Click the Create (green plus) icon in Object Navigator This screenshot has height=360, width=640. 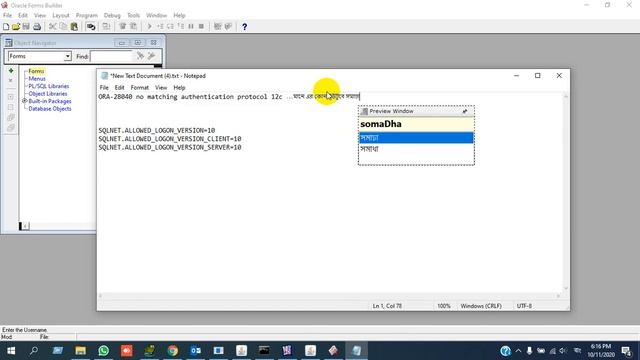click(x=11, y=71)
